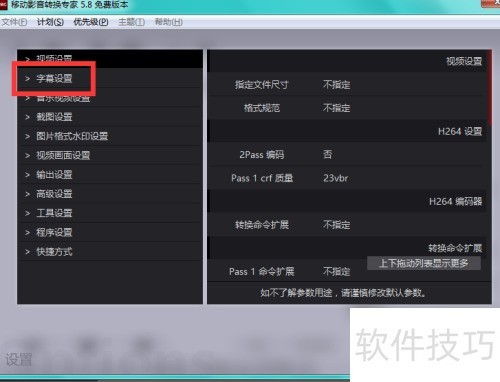Change the 格式规范 value 不指定
This screenshot has height=382, width=500.
tap(337, 108)
